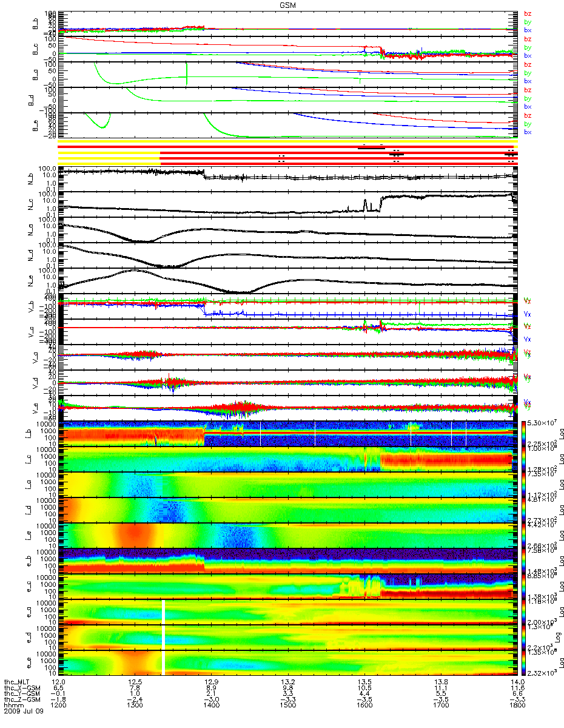Click the 1700 time tick label
Viewport: 564px width, 728px height.
click(440, 706)
